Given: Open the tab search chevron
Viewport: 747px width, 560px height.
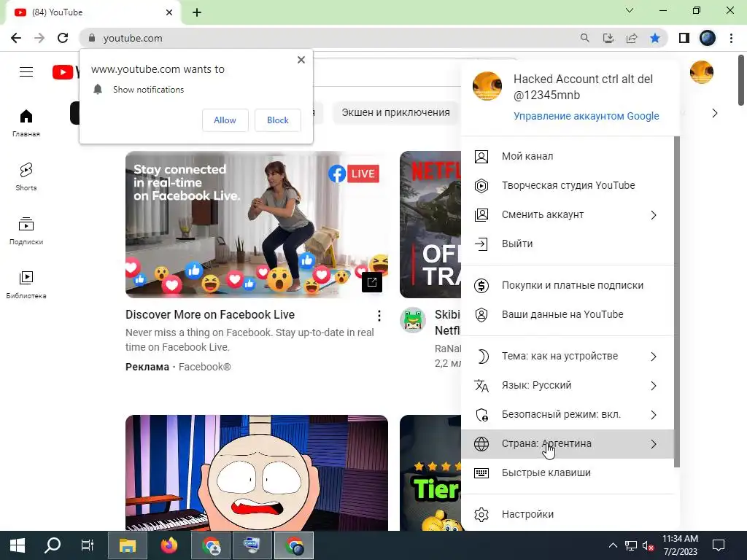Looking at the screenshot, I should [630, 10].
